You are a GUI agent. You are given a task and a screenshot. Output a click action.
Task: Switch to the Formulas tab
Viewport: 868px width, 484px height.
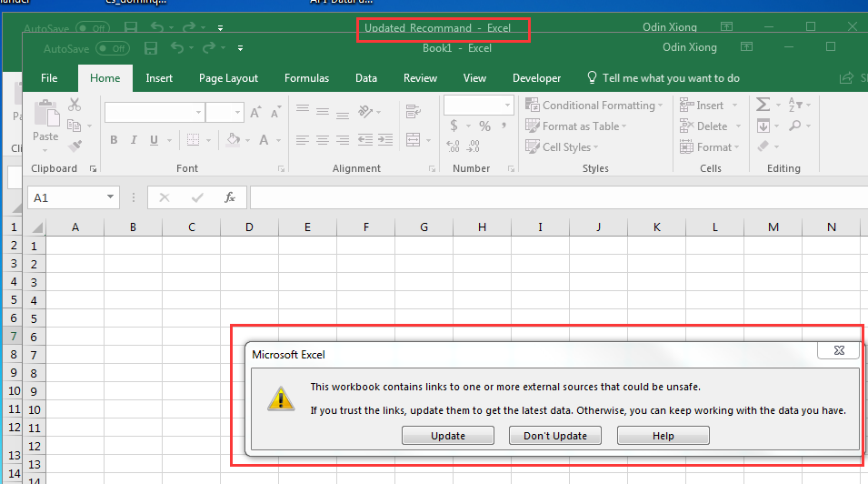[x=306, y=78]
